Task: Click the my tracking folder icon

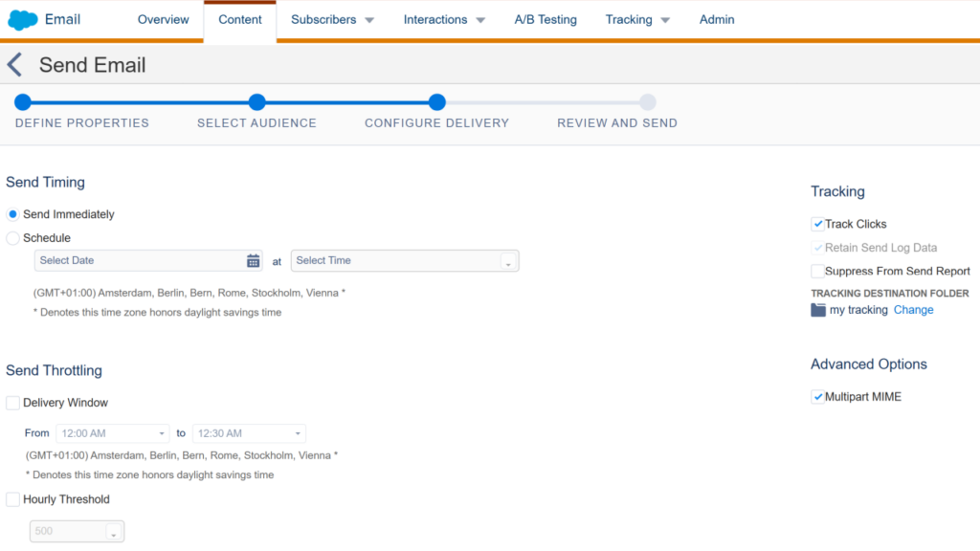Action: click(818, 310)
